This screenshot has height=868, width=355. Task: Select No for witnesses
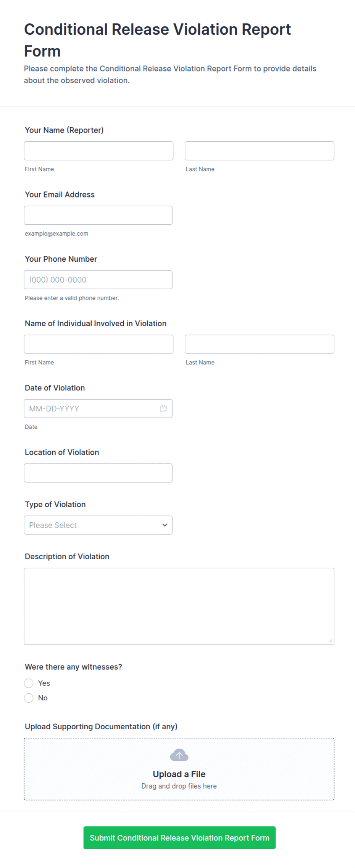(29, 698)
